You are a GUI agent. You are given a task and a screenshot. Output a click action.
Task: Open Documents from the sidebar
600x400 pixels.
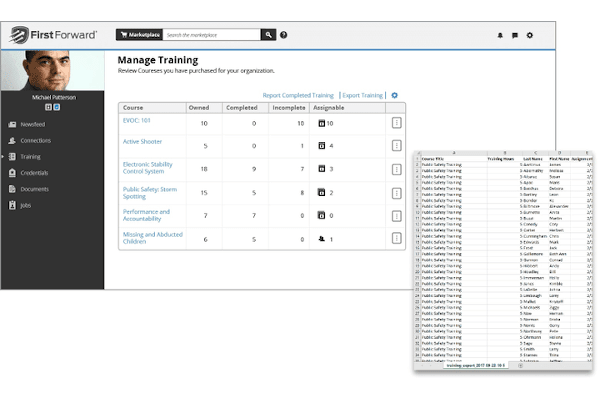click(35, 189)
